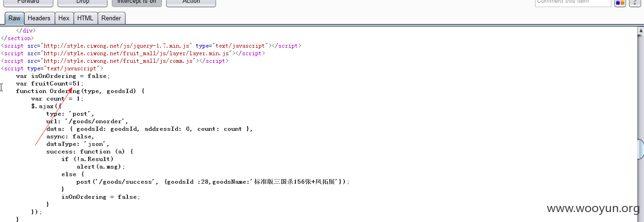Click the scrollbar up arrow
This screenshot has width=644, height=222.
click(x=641, y=31)
